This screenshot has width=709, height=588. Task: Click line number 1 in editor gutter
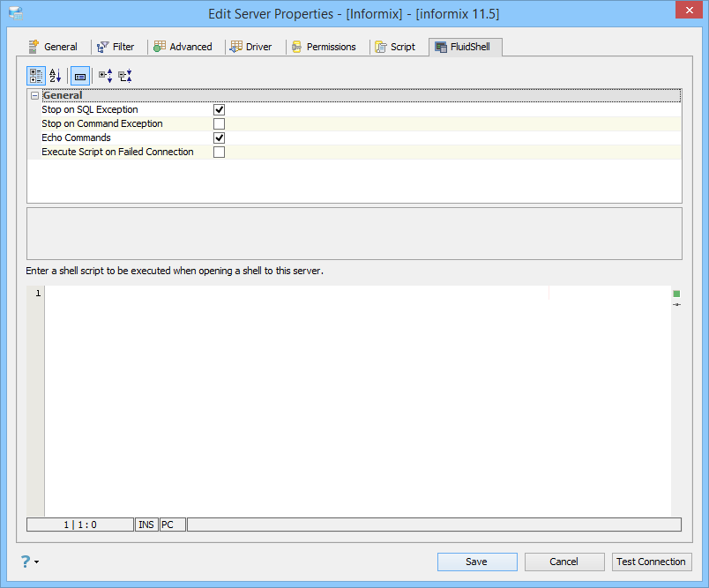tap(38, 294)
